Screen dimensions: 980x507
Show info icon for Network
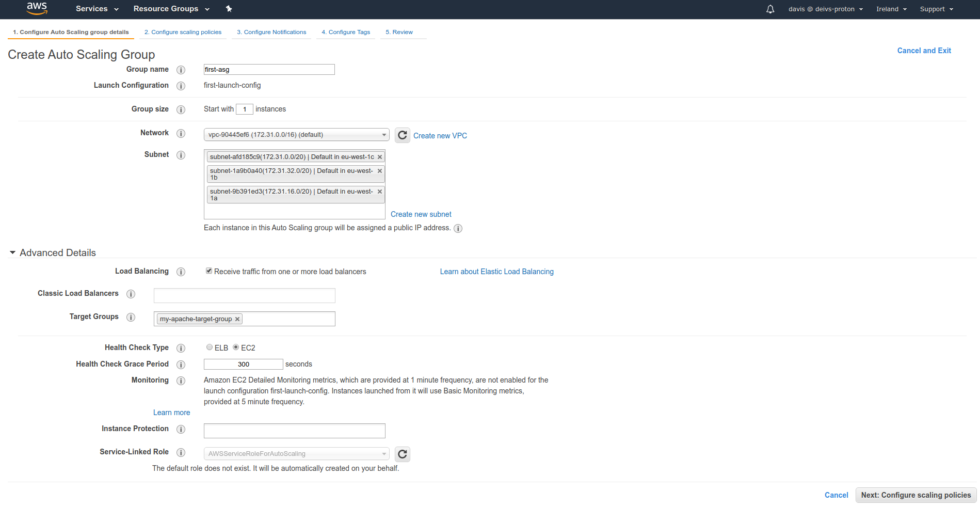click(x=181, y=133)
